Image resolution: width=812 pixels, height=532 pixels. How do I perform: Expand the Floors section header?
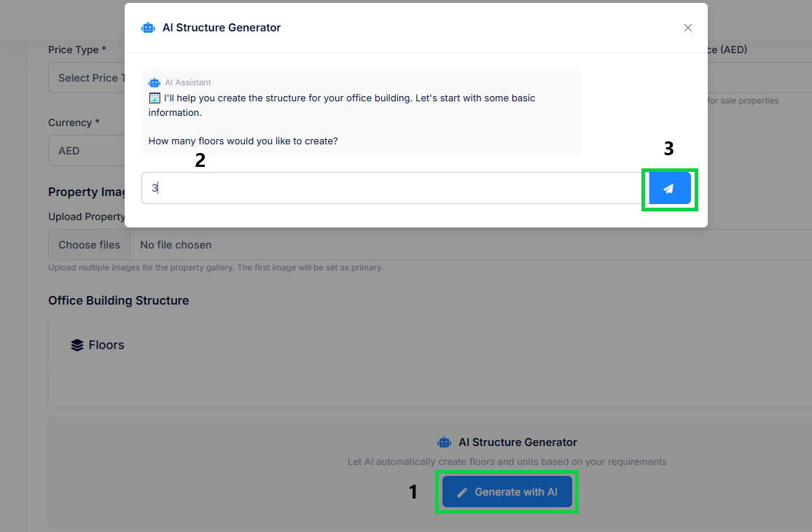[x=106, y=345]
